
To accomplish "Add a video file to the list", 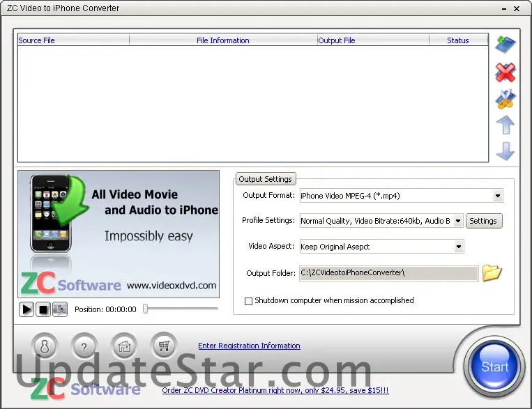I will 506,45.
